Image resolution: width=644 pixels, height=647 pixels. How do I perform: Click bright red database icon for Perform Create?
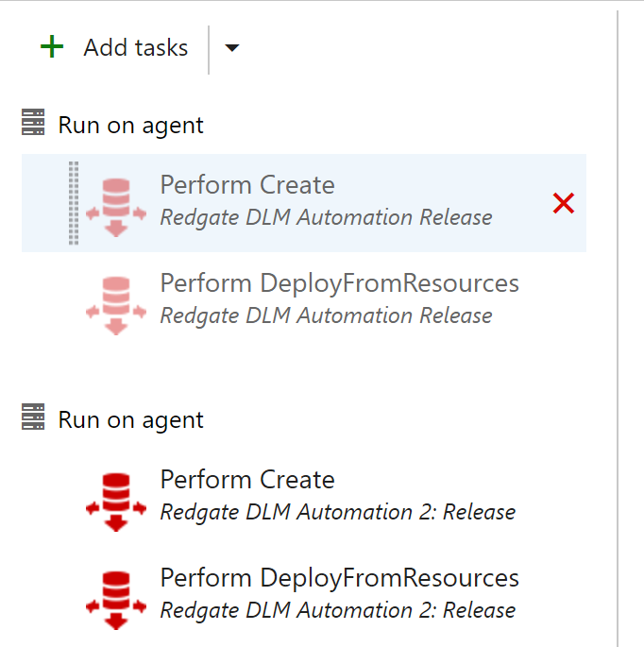tap(115, 498)
